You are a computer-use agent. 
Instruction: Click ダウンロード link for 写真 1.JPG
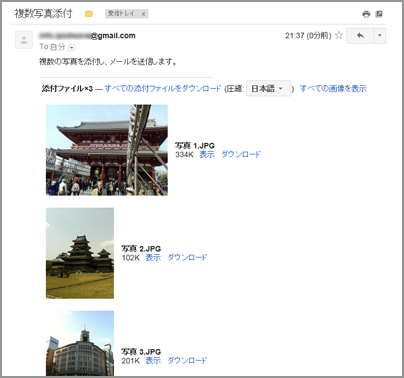[241, 154]
